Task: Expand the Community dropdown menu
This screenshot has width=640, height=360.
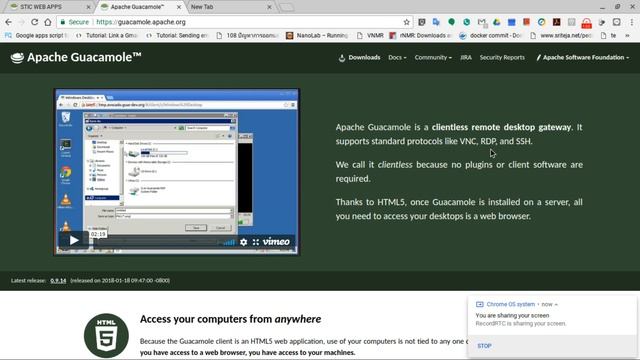Action: [x=433, y=58]
